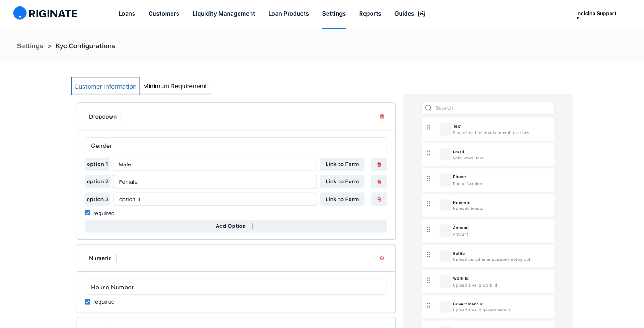Open the Loans menu
This screenshot has width=644, height=328.
pyautogui.click(x=127, y=14)
